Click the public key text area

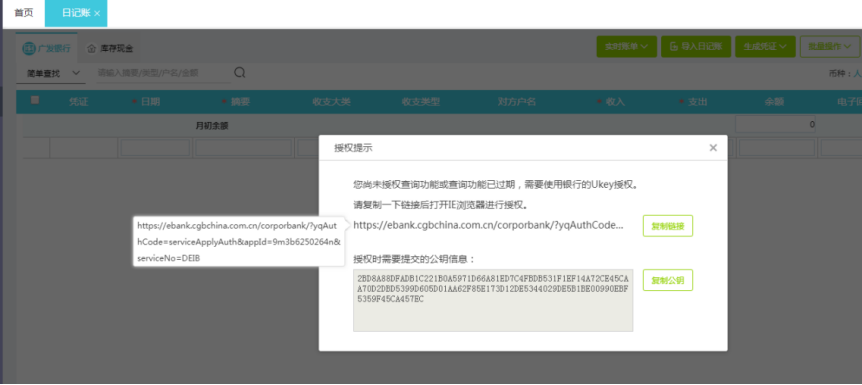[493, 300]
